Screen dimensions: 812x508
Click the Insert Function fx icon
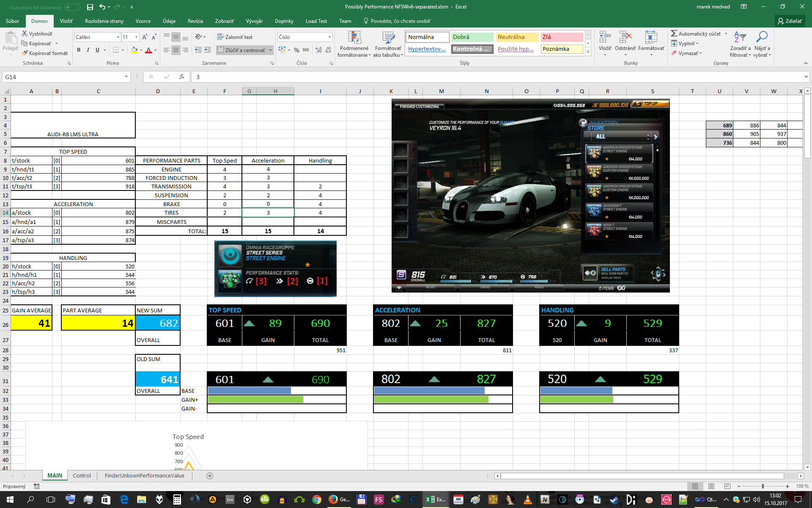[182, 77]
